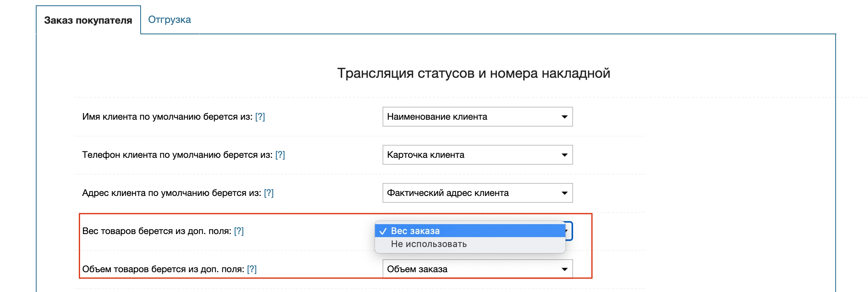
Task: Open the [?] hint for Вес товаров
Action: 239,231
